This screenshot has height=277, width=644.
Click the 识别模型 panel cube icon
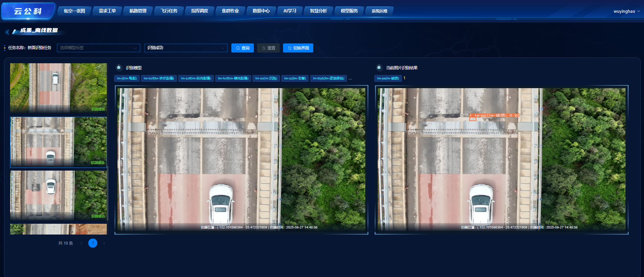coord(119,68)
